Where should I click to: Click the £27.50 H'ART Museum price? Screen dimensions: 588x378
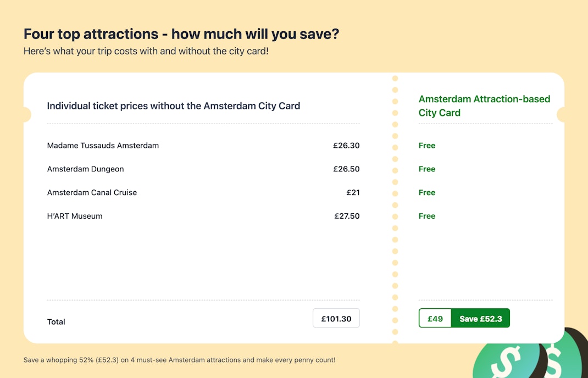pyautogui.click(x=347, y=216)
